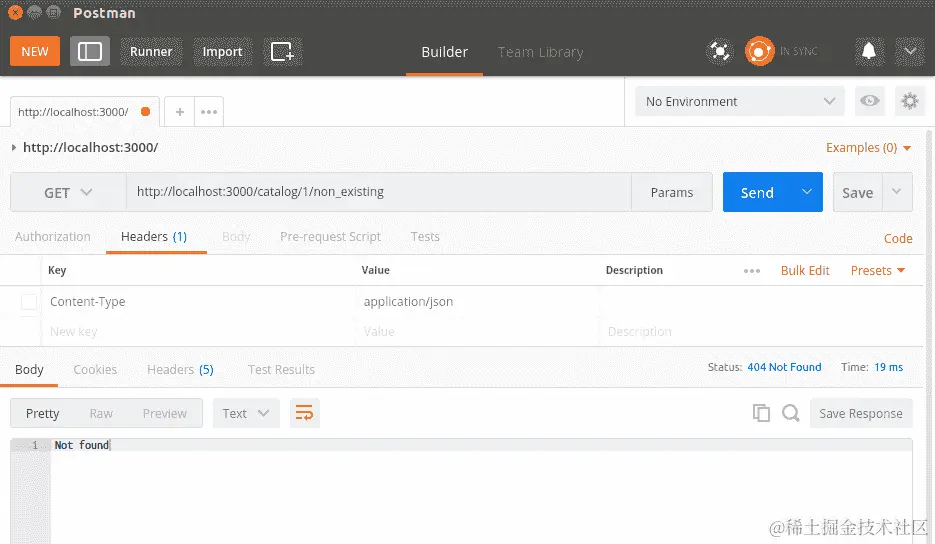Screen dimensions: 935x544
Task: Open the Params editor
Action: click(x=671, y=192)
